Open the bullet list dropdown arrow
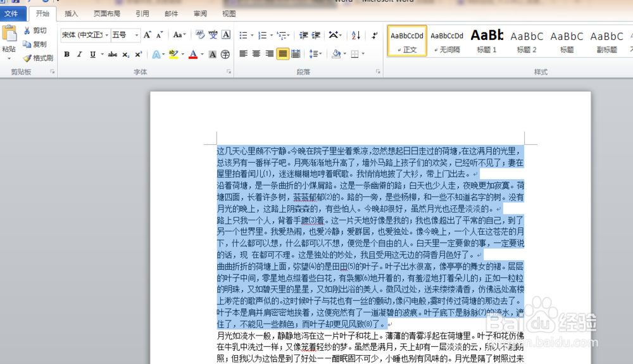 [252, 35]
